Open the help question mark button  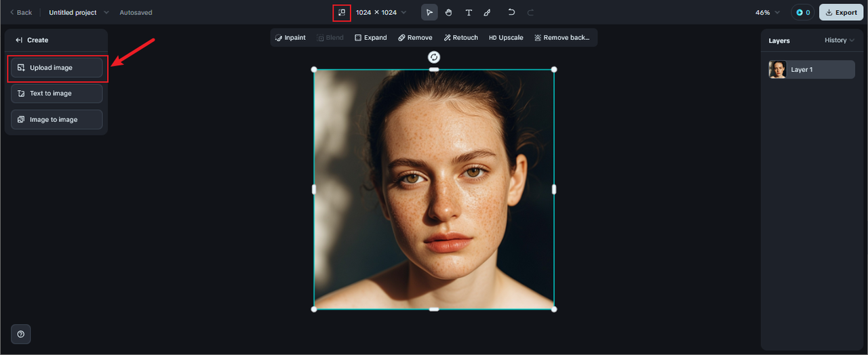[21, 334]
